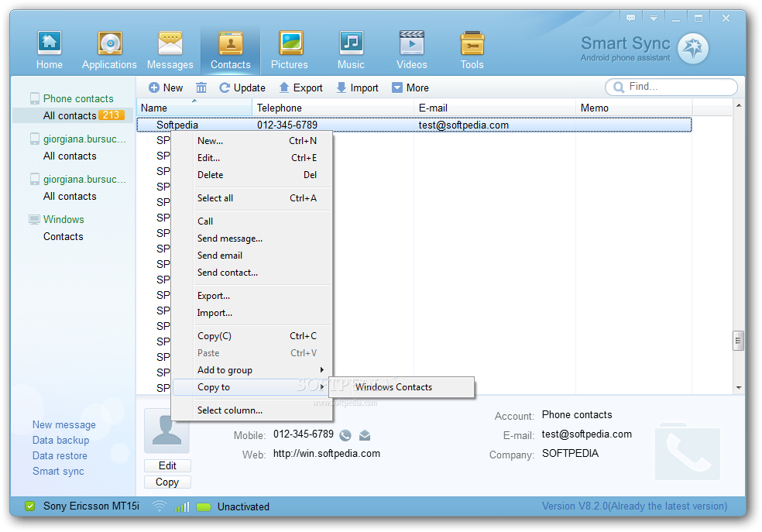Click the Export toolbar button
762x532 pixels.
coord(300,88)
